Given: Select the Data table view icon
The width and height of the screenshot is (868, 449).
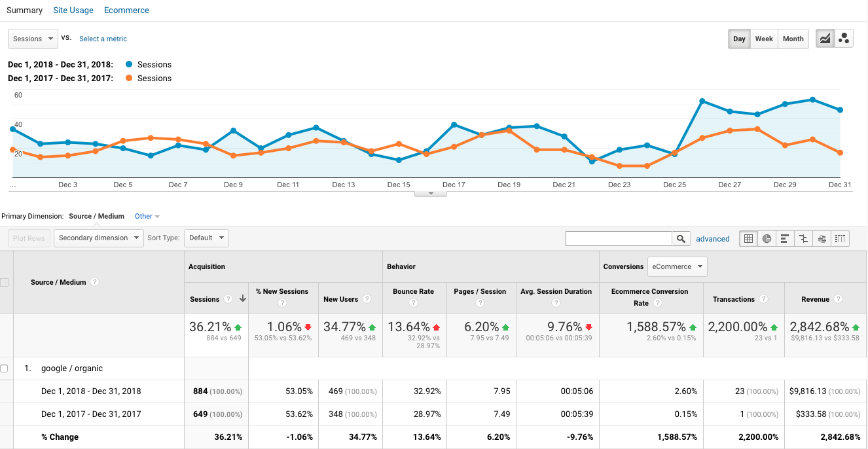Looking at the screenshot, I should [748, 239].
